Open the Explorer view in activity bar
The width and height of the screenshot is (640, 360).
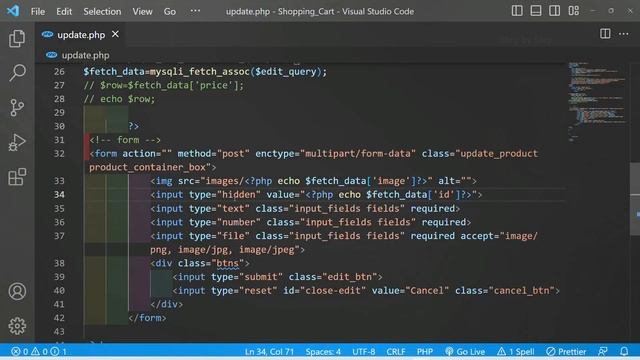[17, 39]
